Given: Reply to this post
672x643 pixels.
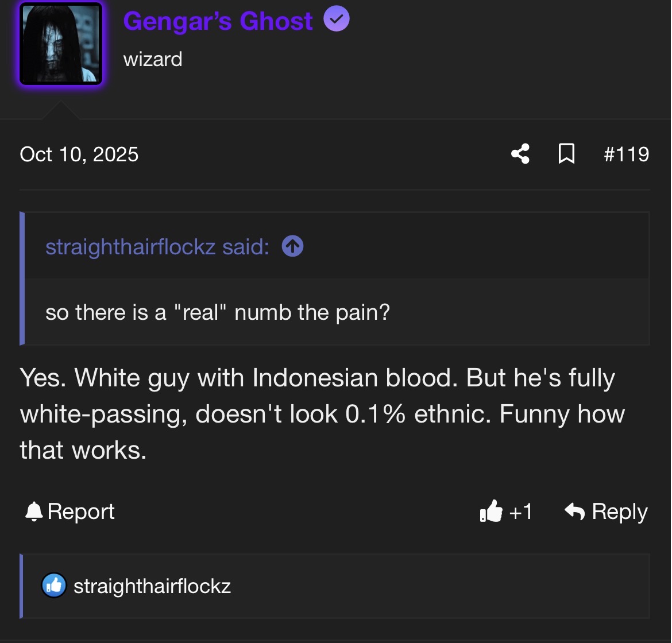Looking at the screenshot, I should pyautogui.click(x=606, y=512).
